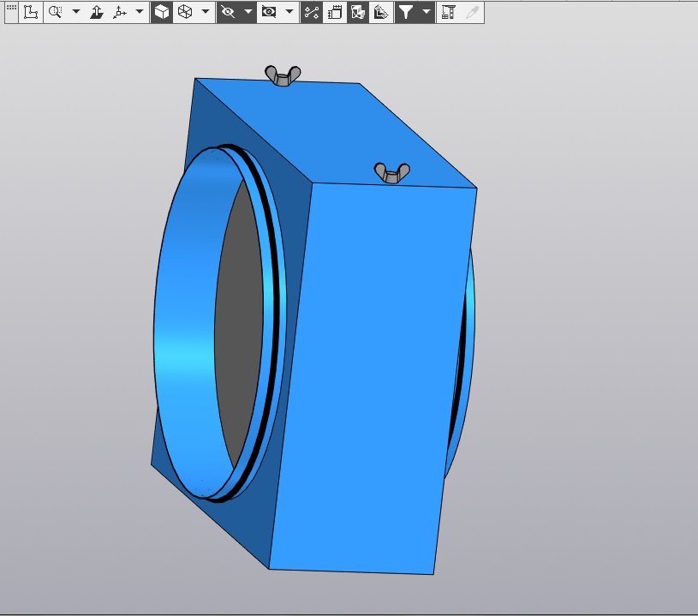Screen dimensions: 698x616
Task: Click the hide objects crossed-eye icon
Action: [228, 12]
